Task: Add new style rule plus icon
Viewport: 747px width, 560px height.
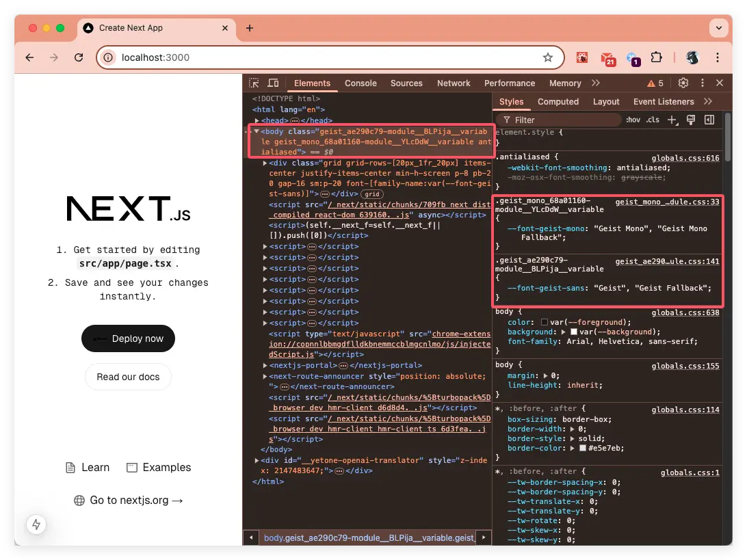Action: [672, 120]
